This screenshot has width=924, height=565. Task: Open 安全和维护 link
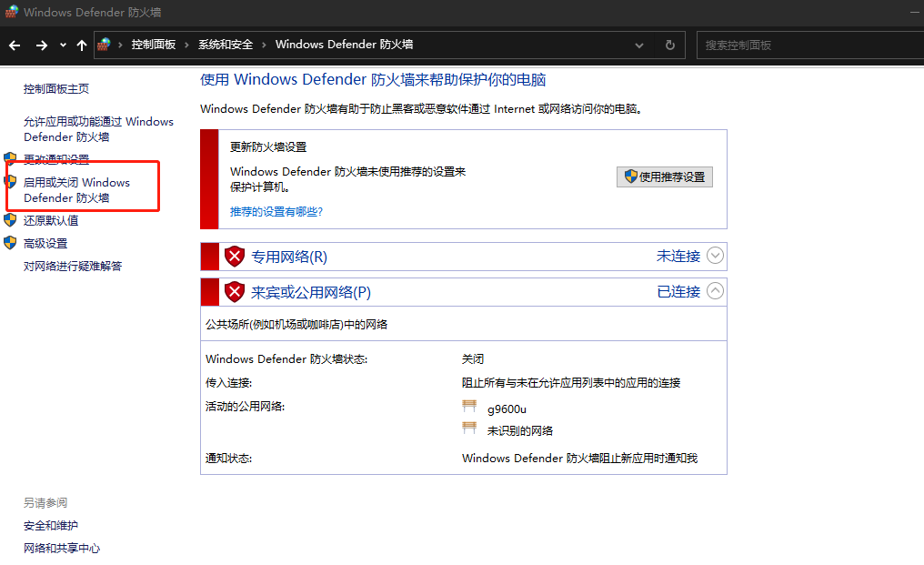click(51, 526)
